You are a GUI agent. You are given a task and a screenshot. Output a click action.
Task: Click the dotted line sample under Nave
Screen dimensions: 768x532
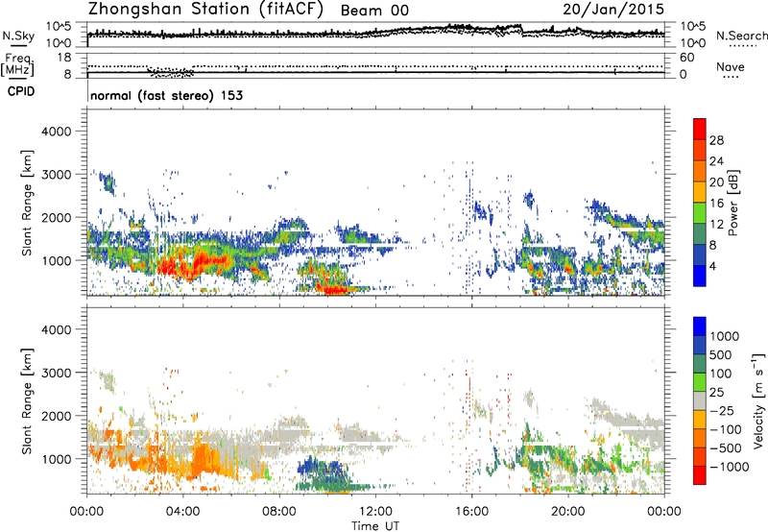[x=732, y=77]
